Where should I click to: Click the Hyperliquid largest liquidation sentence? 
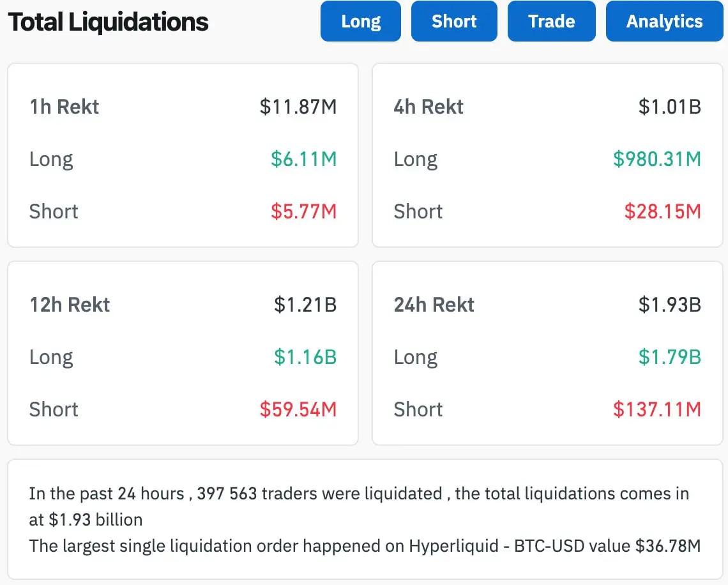[365, 546]
